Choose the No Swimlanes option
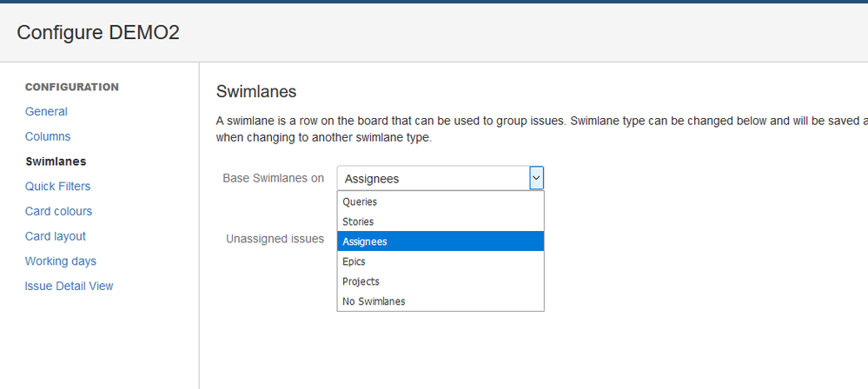The width and height of the screenshot is (868, 389). click(x=374, y=301)
